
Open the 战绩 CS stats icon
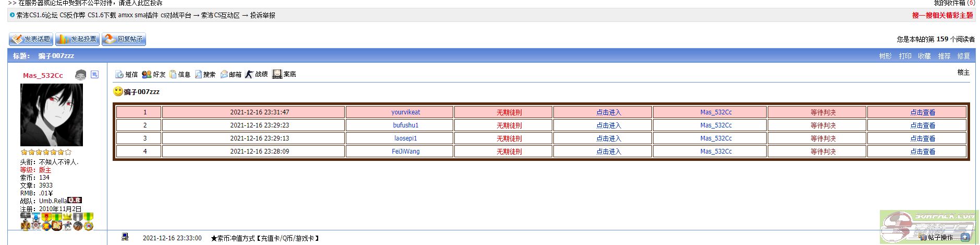249,74
